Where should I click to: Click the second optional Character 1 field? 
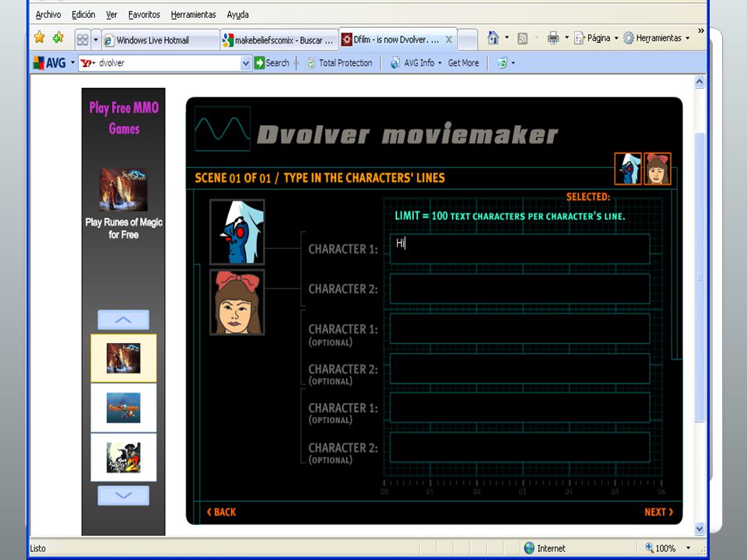[520, 408]
